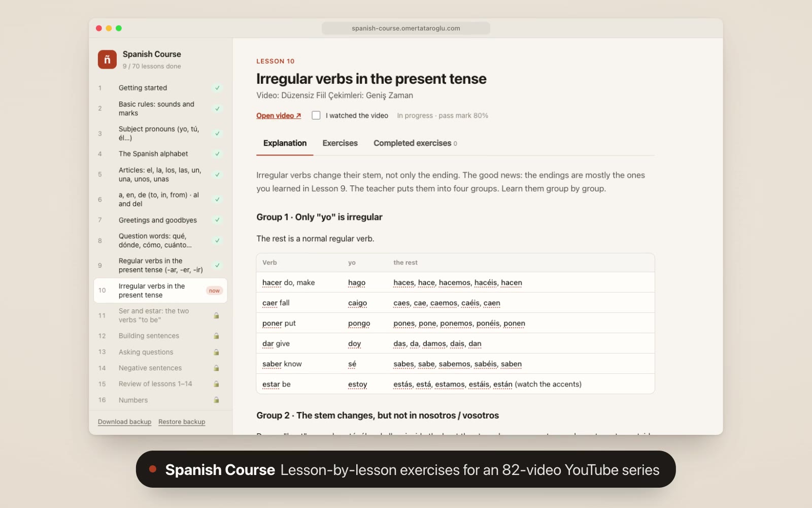Click the browser address bar URL
The width and height of the screenshot is (812, 508).
[406, 28]
